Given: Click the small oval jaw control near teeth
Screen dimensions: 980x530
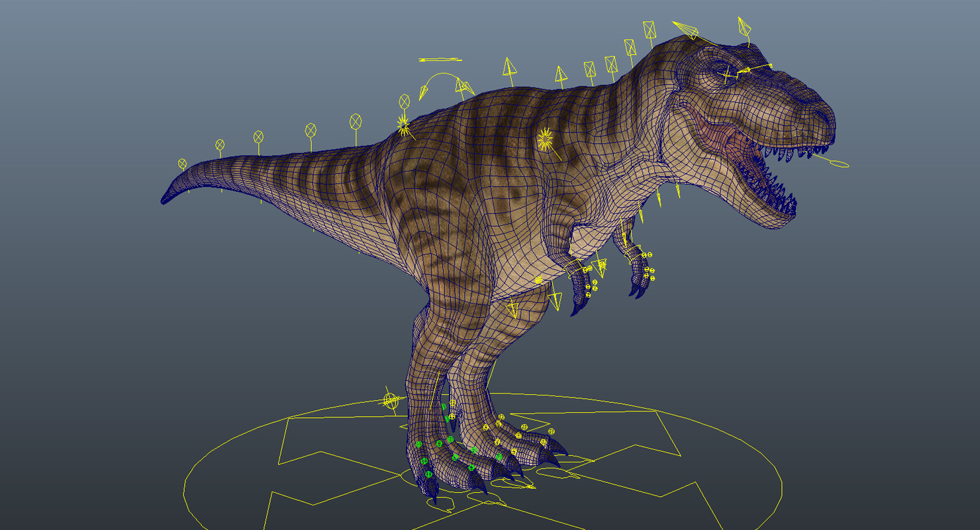Looking at the screenshot, I should [839, 164].
